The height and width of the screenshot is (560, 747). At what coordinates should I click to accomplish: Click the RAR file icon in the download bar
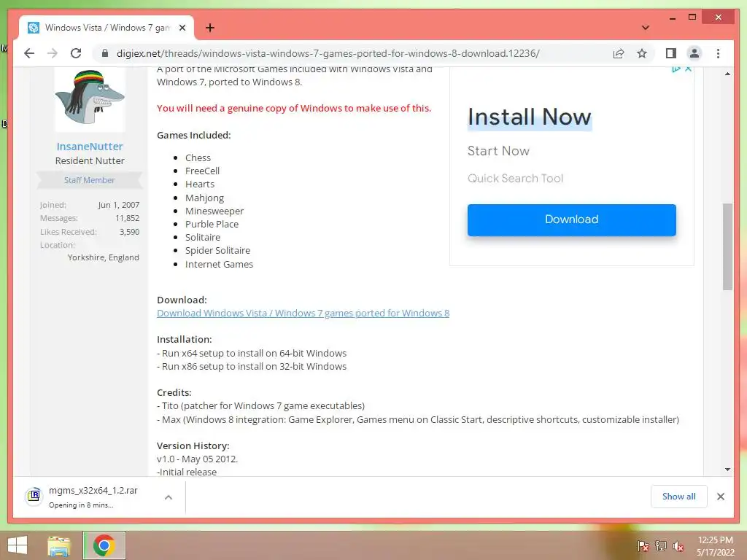(x=34, y=496)
